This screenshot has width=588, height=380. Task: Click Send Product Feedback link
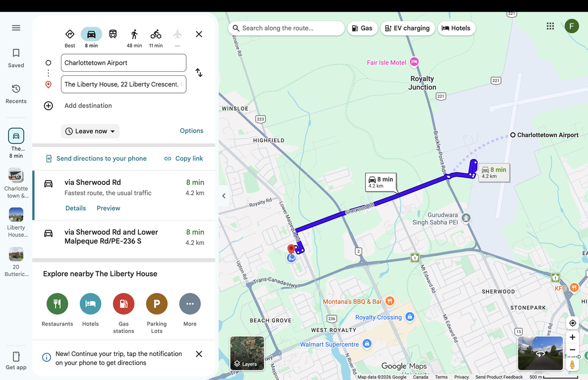[x=499, y=377]
